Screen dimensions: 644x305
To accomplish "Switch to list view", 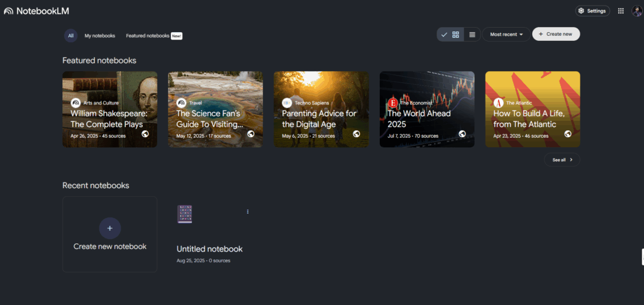I will (472, 35).
